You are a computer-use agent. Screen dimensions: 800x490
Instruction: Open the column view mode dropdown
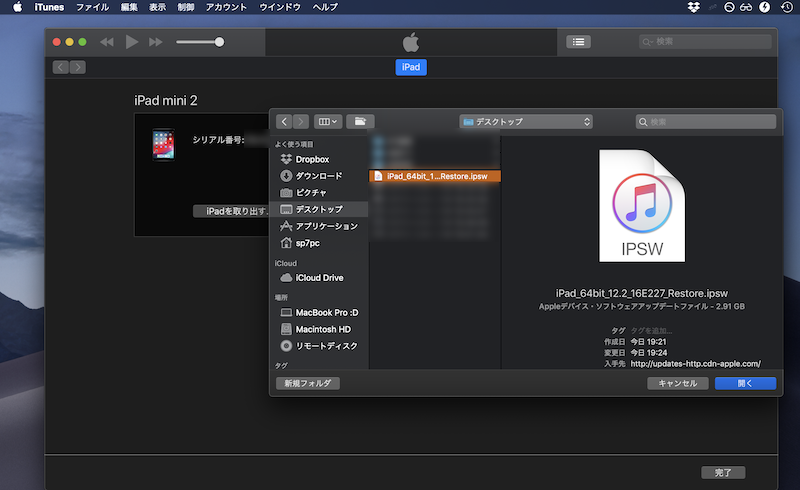pos(328,121)
